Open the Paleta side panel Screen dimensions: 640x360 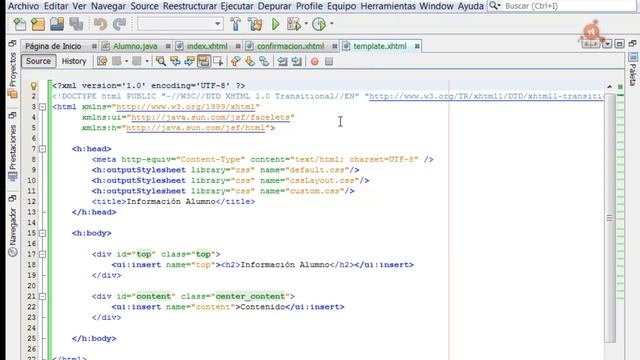(633, 70)
